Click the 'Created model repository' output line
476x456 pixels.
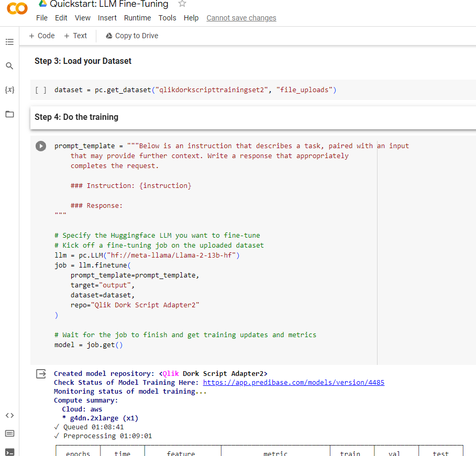pos(161,374)
